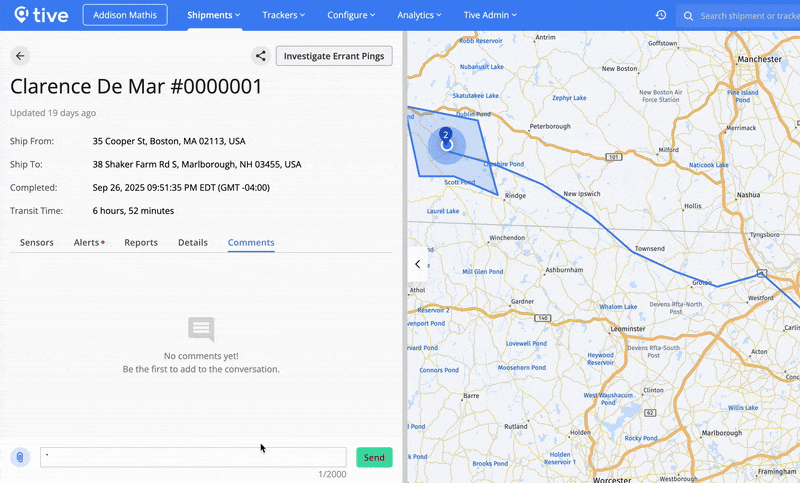This screenshot has width=800, height=483.
Task: Expand the Configure menu
Action: pos(351,15)
